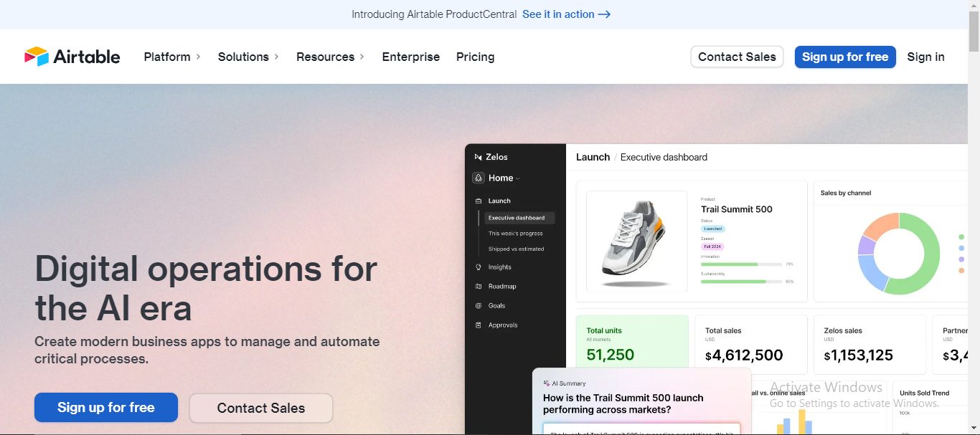Select Executive dashboard in the sidebar
Image resolution: width=980 pixels, height=435 pixels.
519,218
